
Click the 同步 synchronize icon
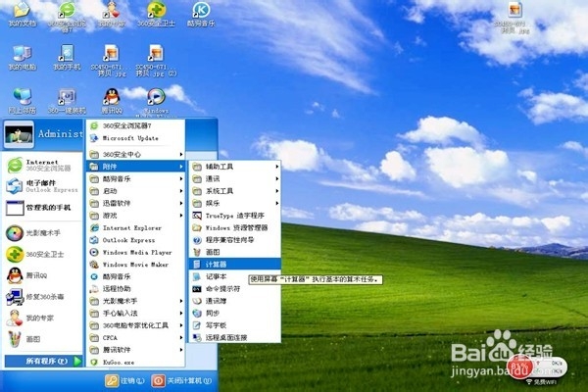[x=197, y=313]
